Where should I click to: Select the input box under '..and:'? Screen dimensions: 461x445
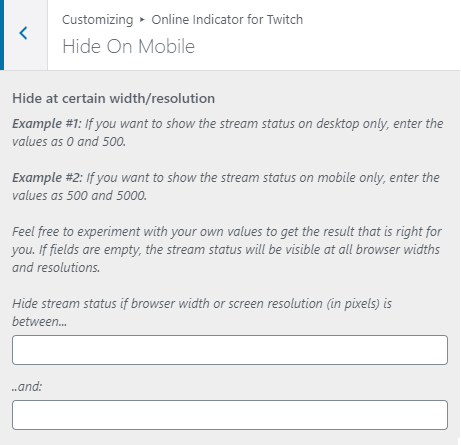230,415
